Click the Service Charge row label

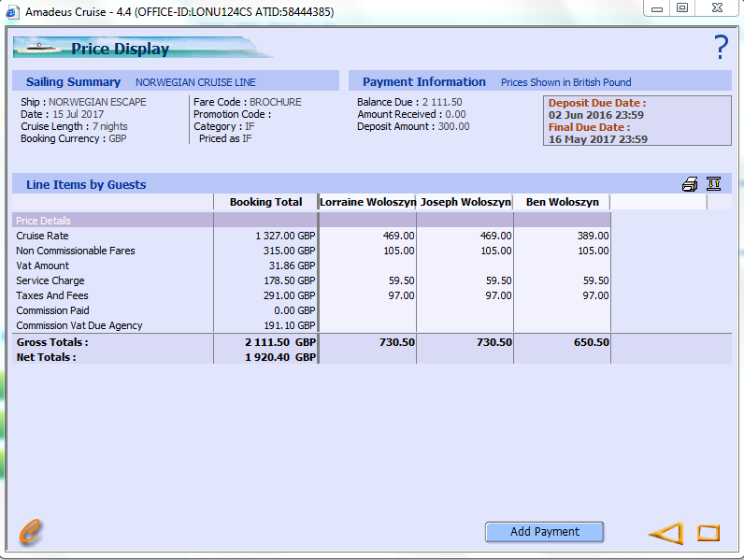50,280
